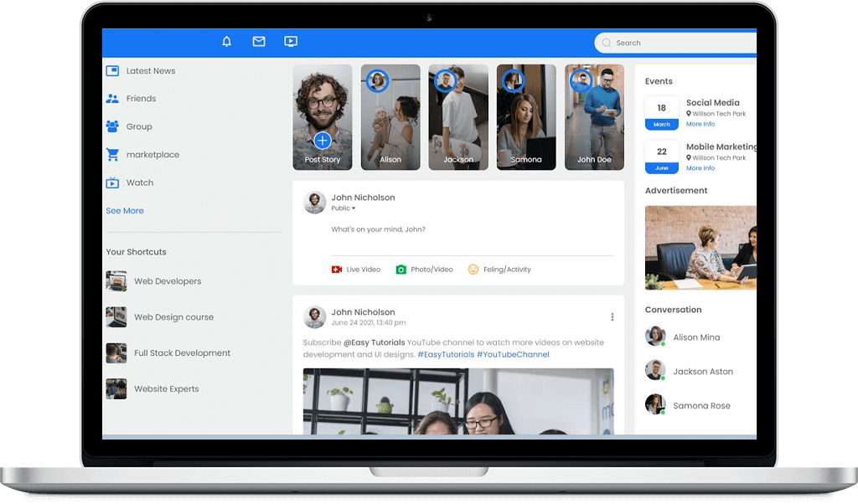Screen dimensions: 858x504
Task: Click the plus icon to post story
Action: pyautogui.click(x=323, y=141)
